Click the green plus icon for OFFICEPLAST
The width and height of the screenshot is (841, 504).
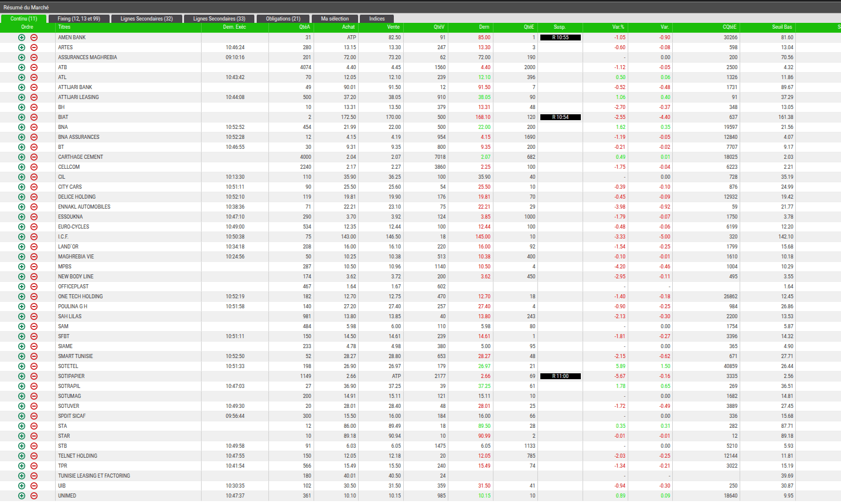pyautogui.click(x=22, y=287)
